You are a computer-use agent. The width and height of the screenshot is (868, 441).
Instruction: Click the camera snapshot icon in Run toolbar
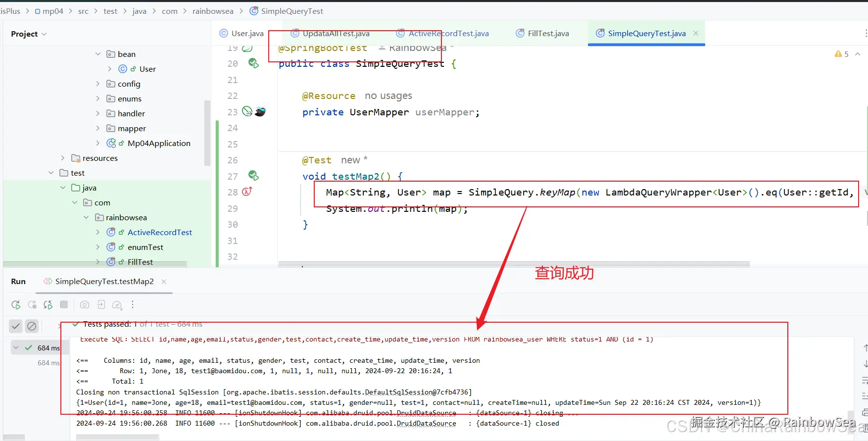point(85,305)
